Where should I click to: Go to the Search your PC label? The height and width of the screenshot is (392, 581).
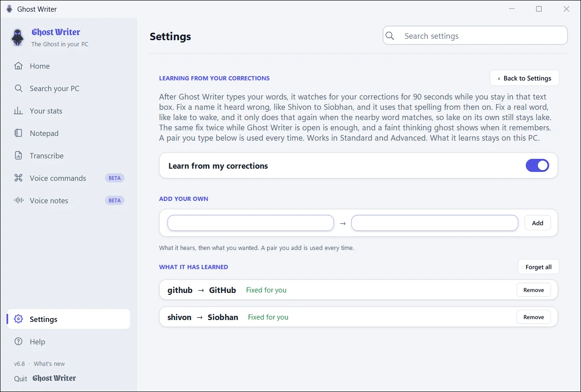[x=55, y=88]
